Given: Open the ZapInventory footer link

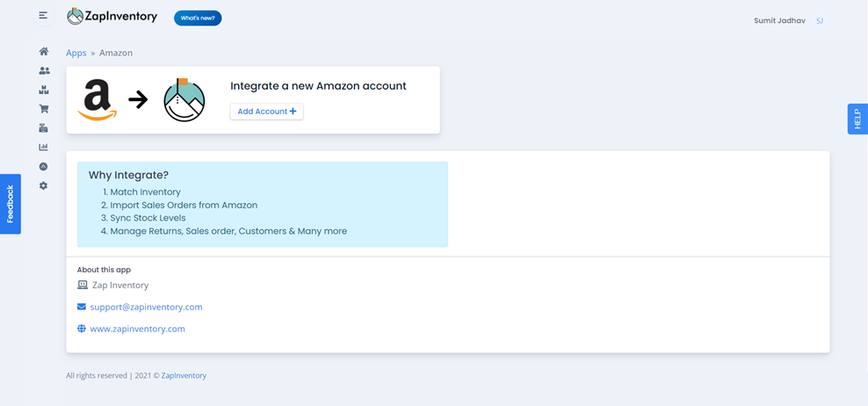Looking at the screenshot, I should coord(184,375).
